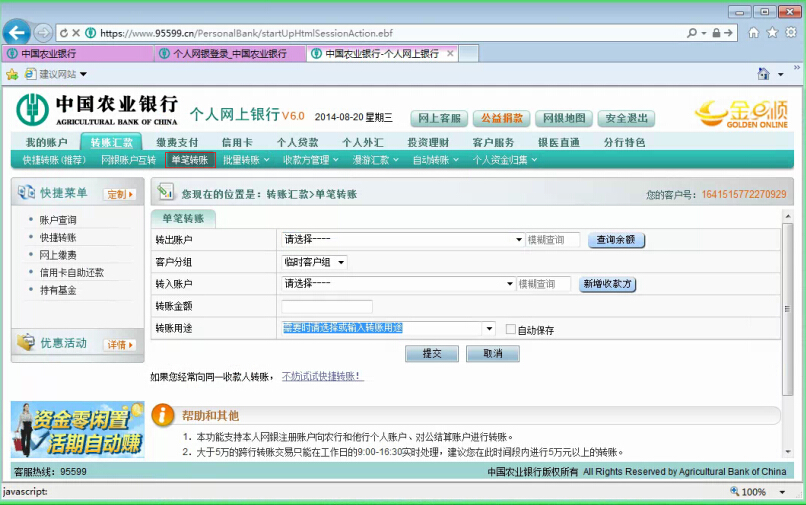Click the 详情 details button

[120, 345]
